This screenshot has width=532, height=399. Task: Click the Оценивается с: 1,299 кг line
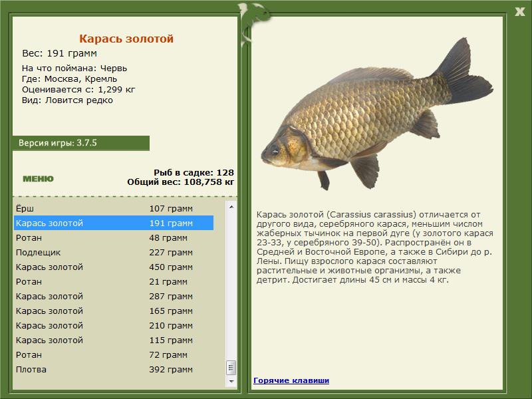click(78, 90)
